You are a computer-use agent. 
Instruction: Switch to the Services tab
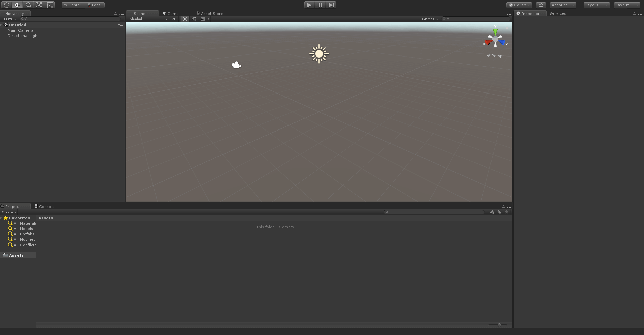pos(557,13)
